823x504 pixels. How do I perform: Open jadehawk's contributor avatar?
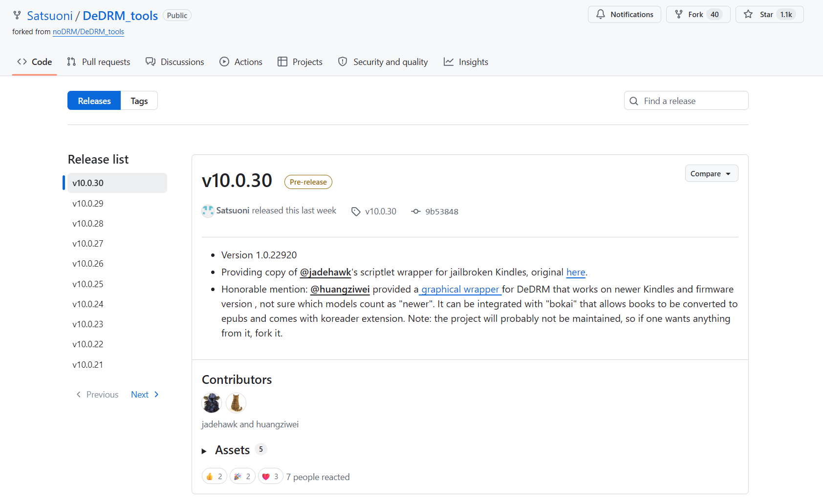[212, 403]
